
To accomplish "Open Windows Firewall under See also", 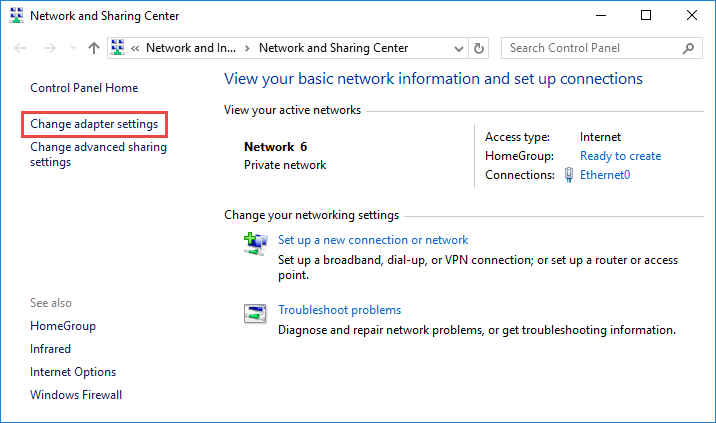I will click(x=76, y=395).
